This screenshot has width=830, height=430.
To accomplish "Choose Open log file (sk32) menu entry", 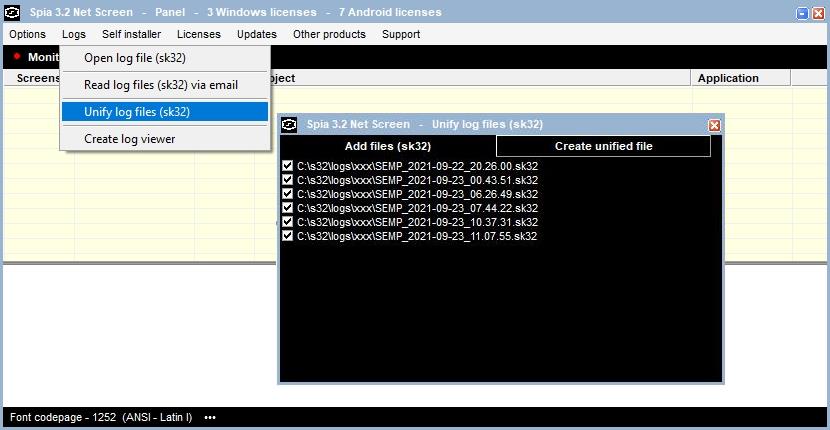I will [165, 58].
